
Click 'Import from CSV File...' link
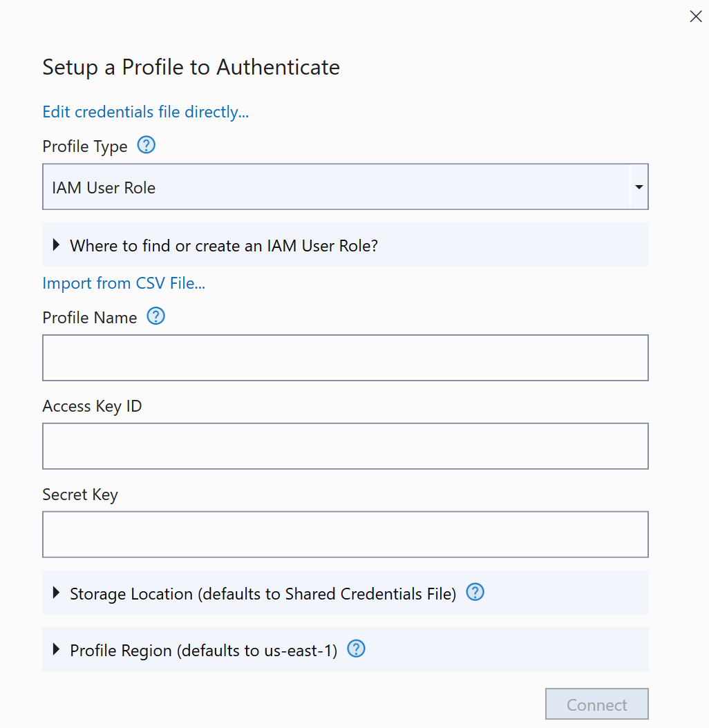[x=124, y=283]
